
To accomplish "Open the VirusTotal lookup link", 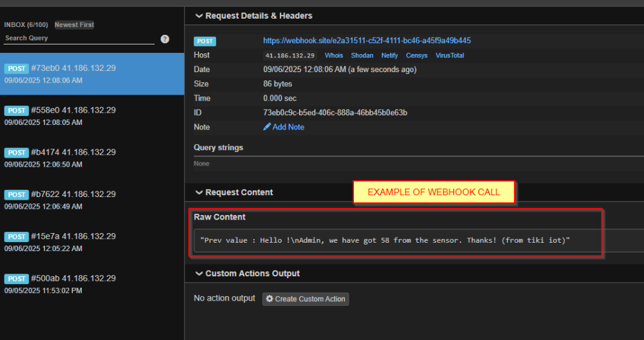I will click(450, 55).
